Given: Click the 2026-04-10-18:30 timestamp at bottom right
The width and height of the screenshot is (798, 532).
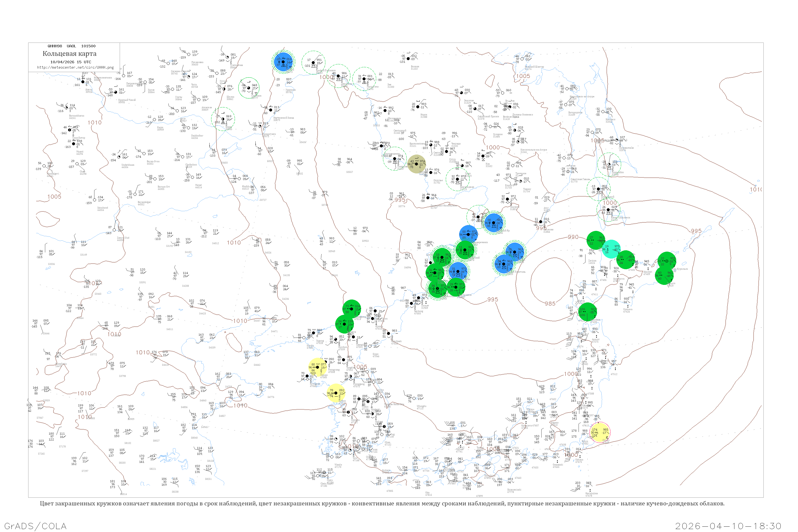Looking at the screenshot, I should pyautogui.click(x=728, y=526).
